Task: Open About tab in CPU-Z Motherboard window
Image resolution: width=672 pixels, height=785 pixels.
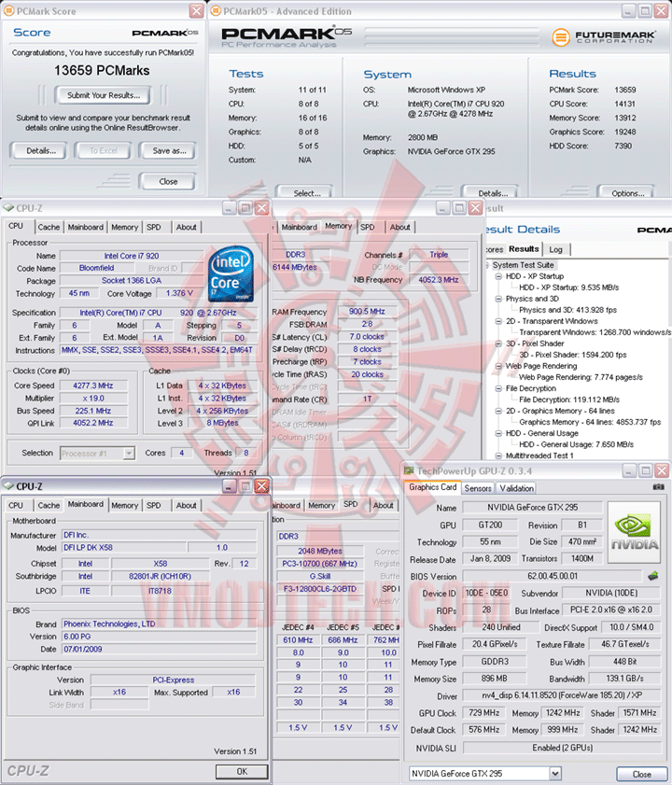Action: (x=186, y=506)
